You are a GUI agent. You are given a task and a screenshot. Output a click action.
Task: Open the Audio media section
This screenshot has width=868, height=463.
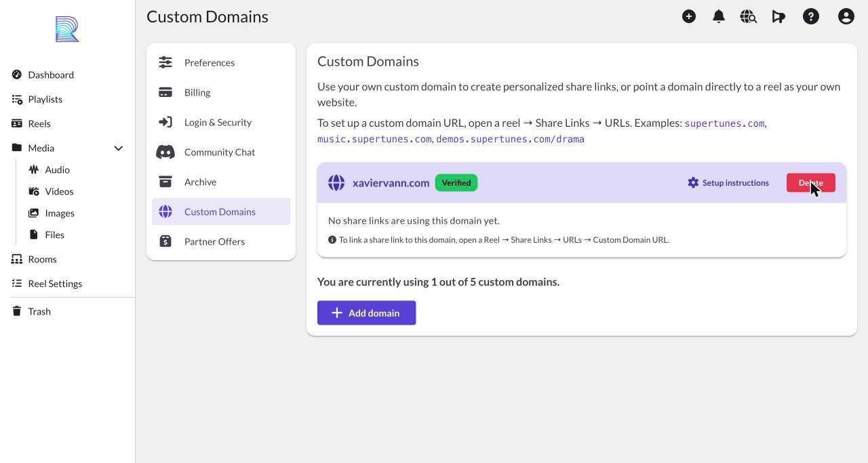pyautogui.click(x=57, y=169)
